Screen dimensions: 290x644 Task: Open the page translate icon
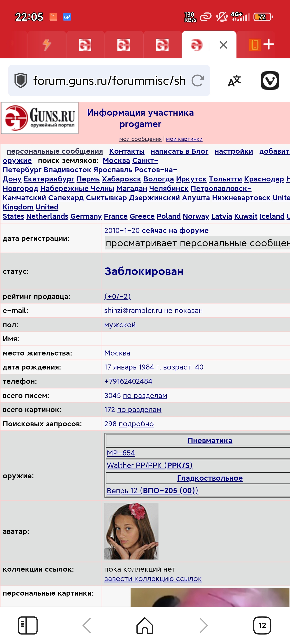[234, 80]
